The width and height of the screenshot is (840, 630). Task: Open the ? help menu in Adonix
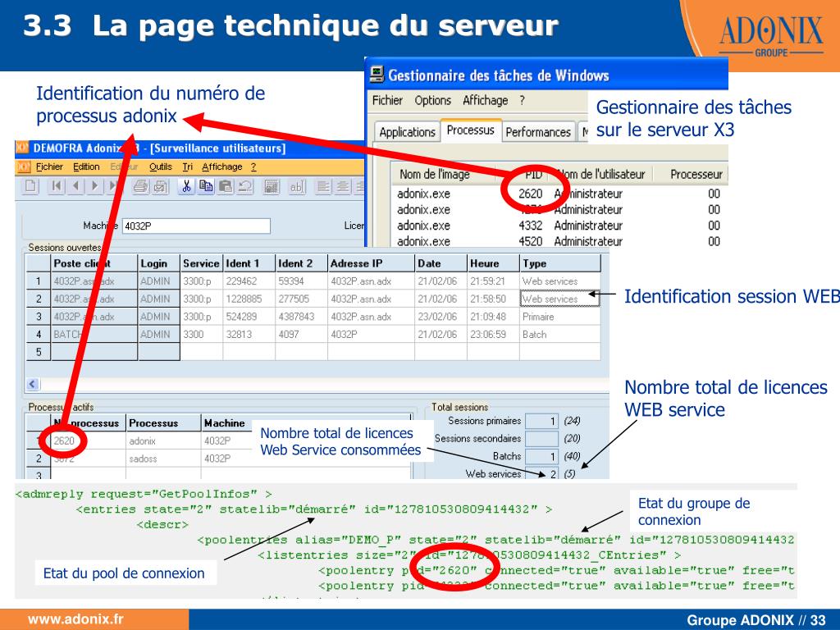coord(253,167)
